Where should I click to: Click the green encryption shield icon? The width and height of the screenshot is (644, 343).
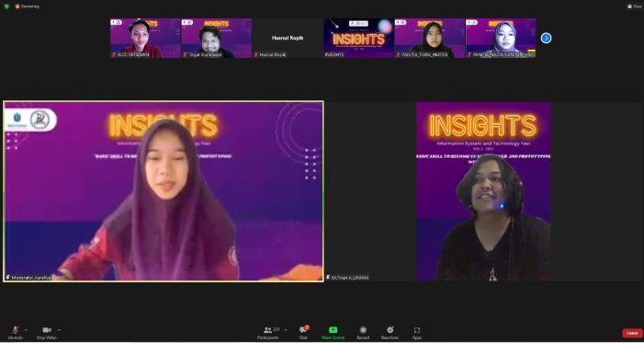click(x=6, y=6)
